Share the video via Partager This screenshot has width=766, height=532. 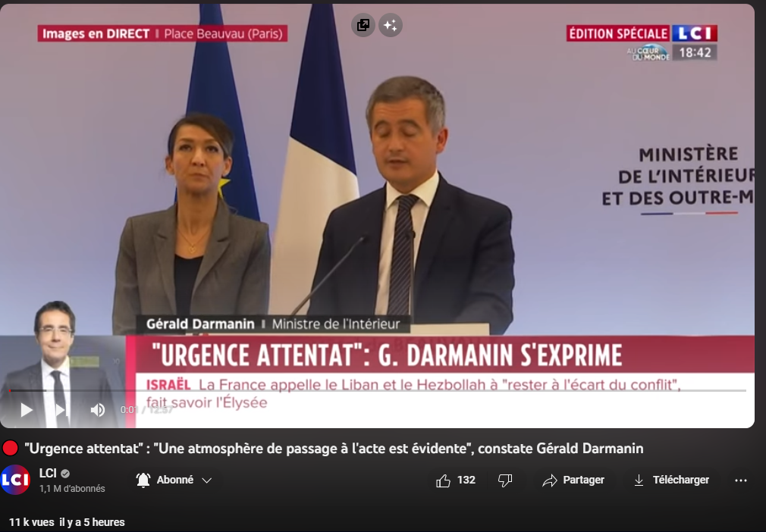(573, 480)
